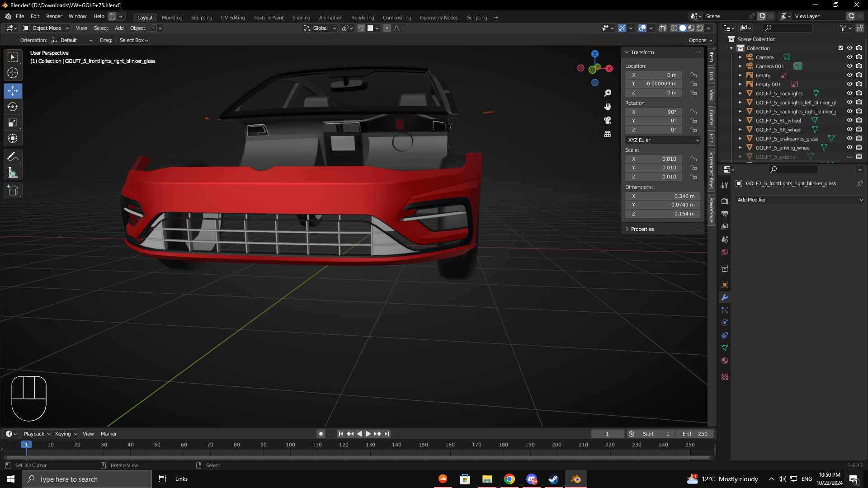Toggle camera view in viewport
Image resolution: width=868 pixels, height=488 pixels.
[x=608, y=120]
